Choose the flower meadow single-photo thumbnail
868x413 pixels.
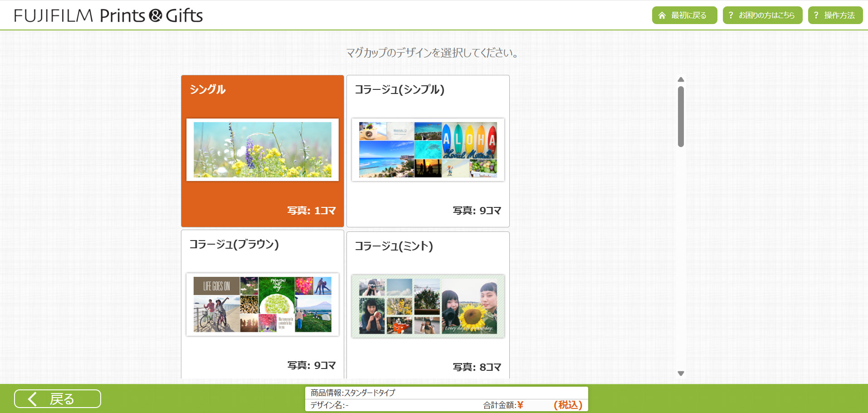tap(263, 150)
